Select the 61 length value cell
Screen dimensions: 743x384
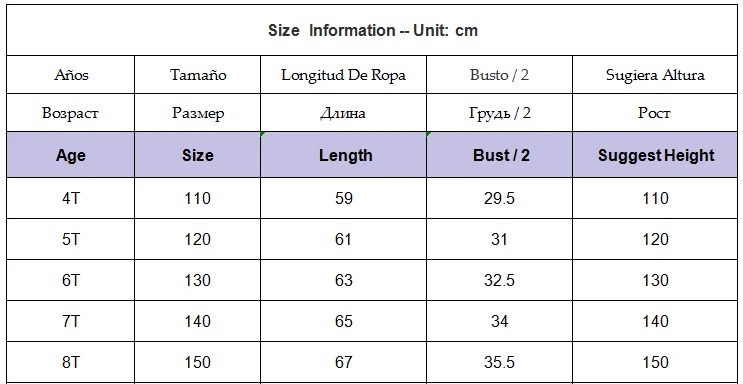[344, 239]
